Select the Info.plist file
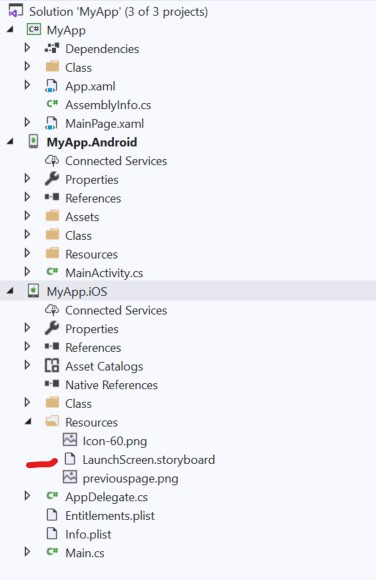 click(x=88, y=534)
